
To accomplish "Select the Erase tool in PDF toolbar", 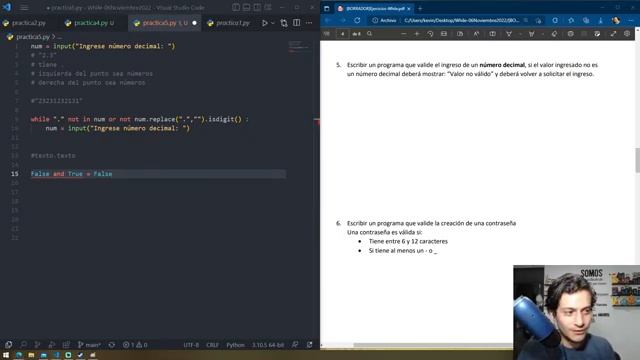I will coord(554,34).
